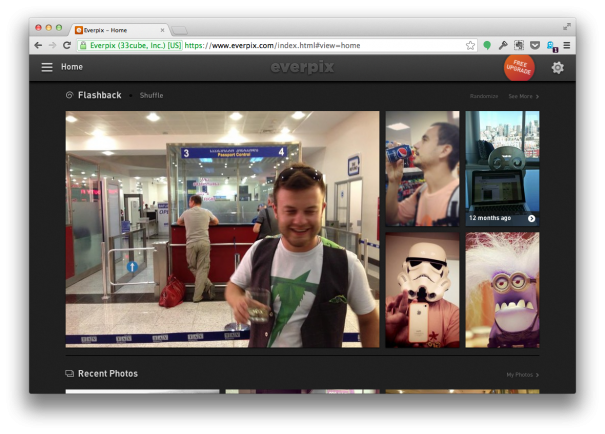The width and height of the screenshot is (605, 434).
Task: Click the everpix logo in the header
Action: 302,67
